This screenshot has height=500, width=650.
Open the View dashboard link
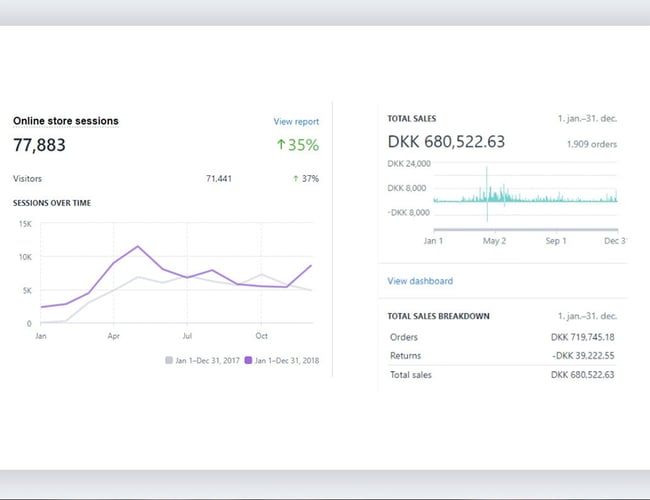tap(420, 281)
